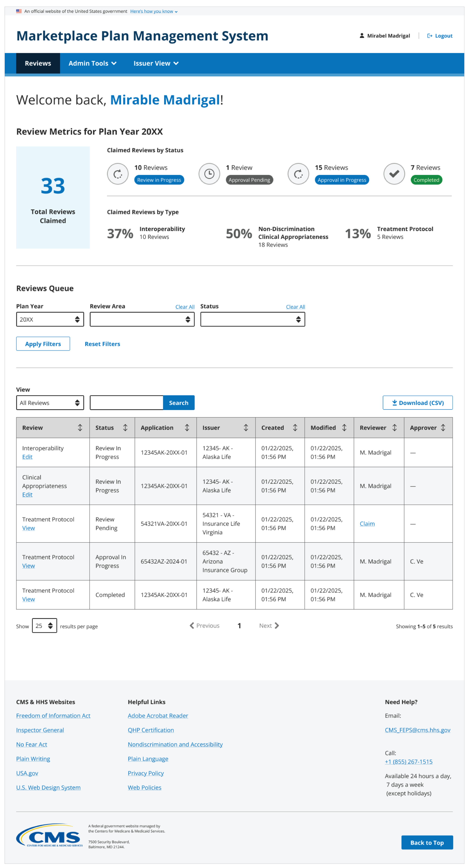Image resolution: width=470 pixels, height=868 pixels.
Task: Sort the Issuer column
Action: click(x=246, y=428)
